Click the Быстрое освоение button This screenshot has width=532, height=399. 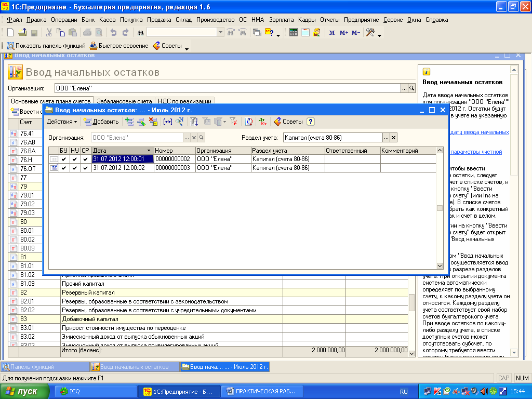pyautogui.click(x=119, y=46)
